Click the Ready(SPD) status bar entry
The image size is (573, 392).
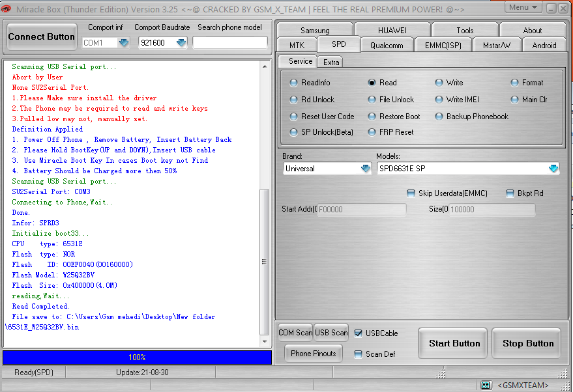pyautogui.click(x=34, y=372)
